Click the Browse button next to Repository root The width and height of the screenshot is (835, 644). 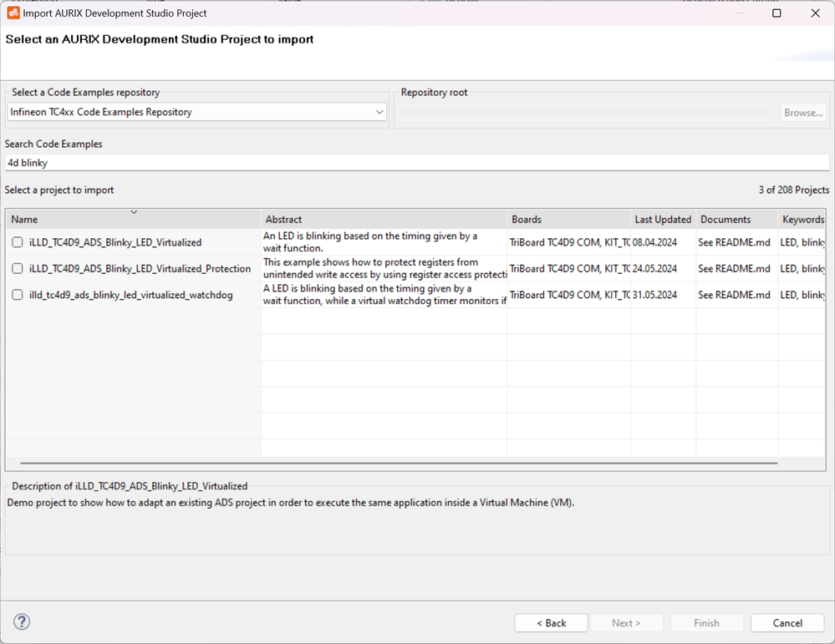[802, 112]
